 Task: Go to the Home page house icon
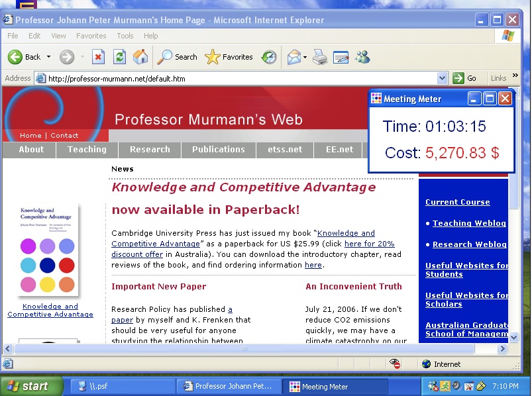140,57
